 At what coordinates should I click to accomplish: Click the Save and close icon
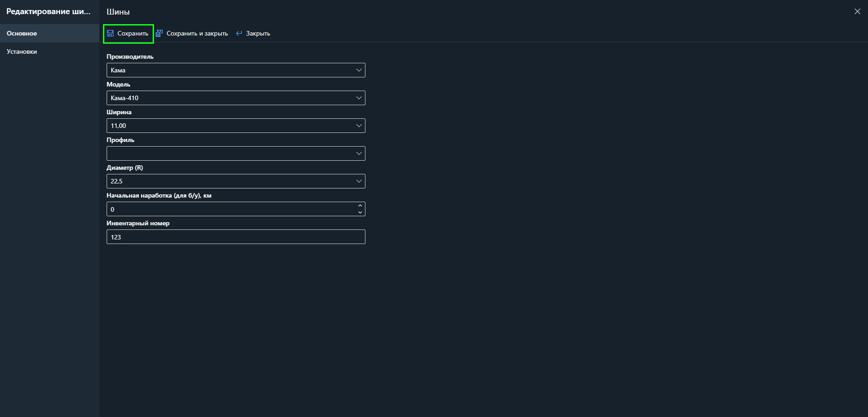coord(159,33)
